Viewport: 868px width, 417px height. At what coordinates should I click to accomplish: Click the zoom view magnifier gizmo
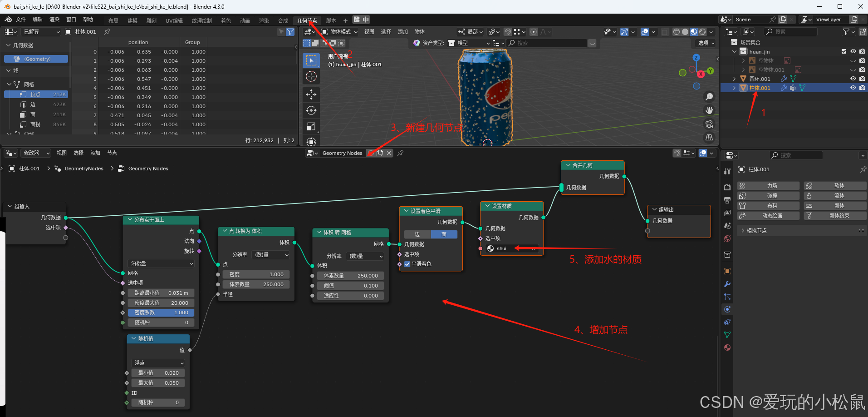coord(709,97)
